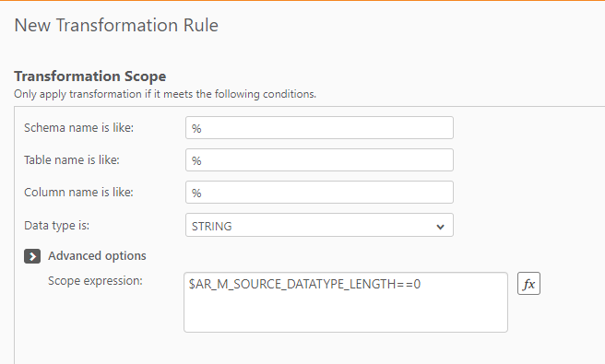Screen dimensions: 605x364
Task: Click the New Transformation Rule title
Action: (x=116, y=26)
